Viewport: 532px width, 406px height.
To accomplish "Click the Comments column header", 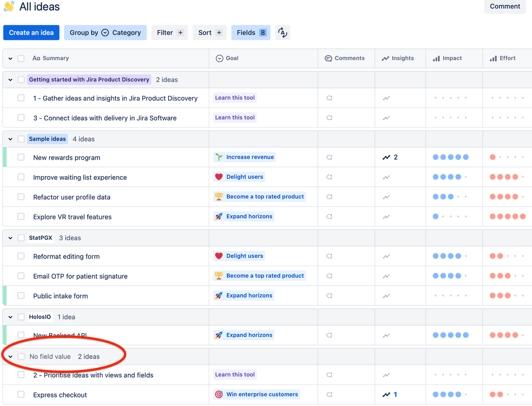I will (x=345, y=59).
